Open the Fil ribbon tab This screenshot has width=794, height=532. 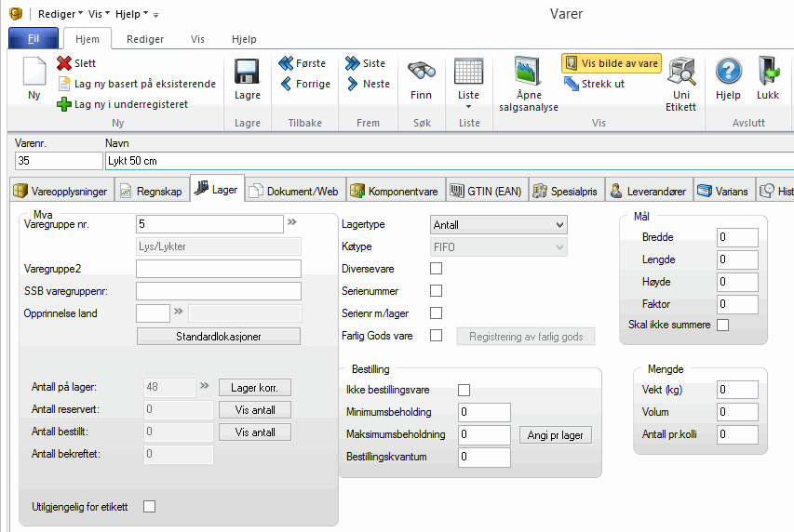click(x=33, y=39)
